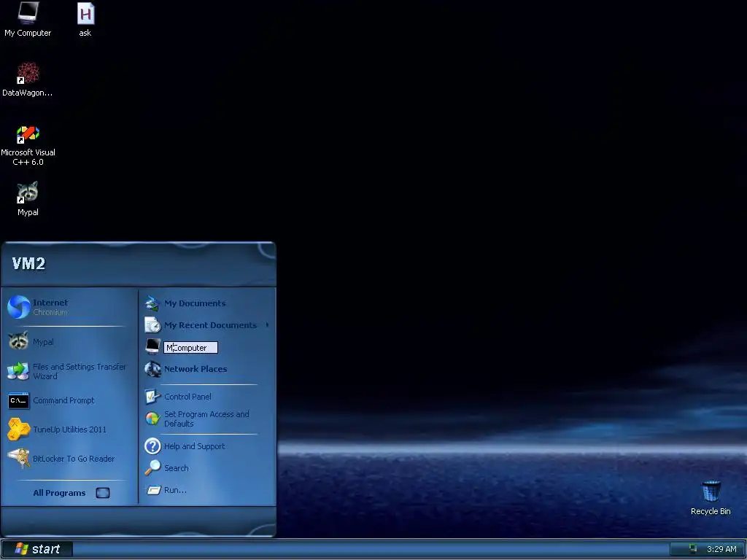The image size is (747, 560).
Task: Open My Documents in Start menu
Action: pyautogui.click(x=207, y=303)
